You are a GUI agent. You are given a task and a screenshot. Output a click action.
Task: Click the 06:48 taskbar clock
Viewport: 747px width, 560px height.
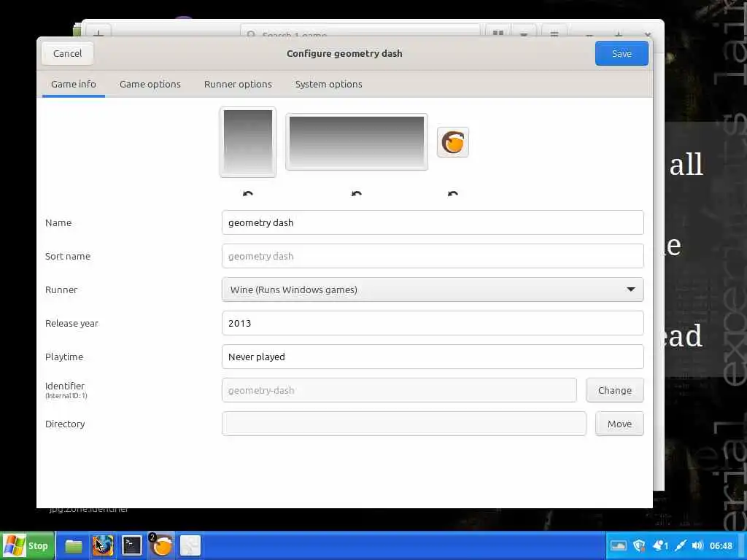click(x=721, y=545)
